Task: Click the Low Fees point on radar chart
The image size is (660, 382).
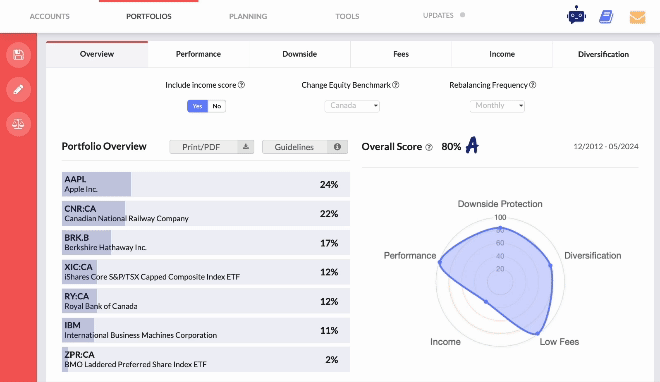Action: pyautogui.click(x=537, y=333)
